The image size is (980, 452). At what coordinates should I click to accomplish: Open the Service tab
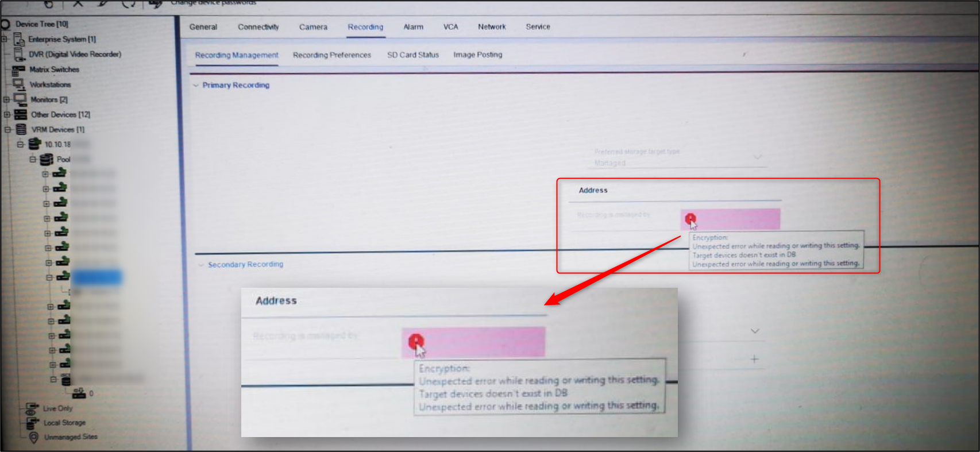pyautogui.click(x=538, y=27)
